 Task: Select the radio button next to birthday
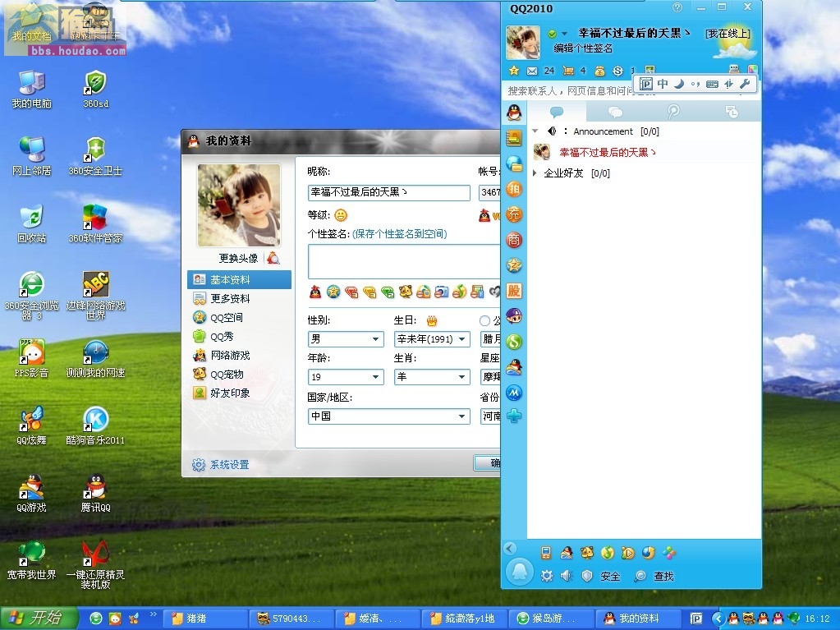[x=484, y=320]
